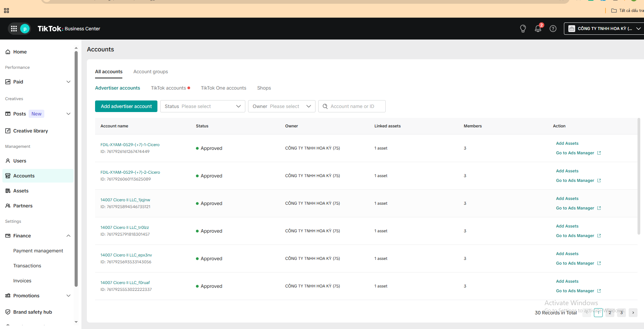This screenshot has height=329, width=644.
Task: Click the Partners icon in sidebar
Action: click(x=8, y=206)
